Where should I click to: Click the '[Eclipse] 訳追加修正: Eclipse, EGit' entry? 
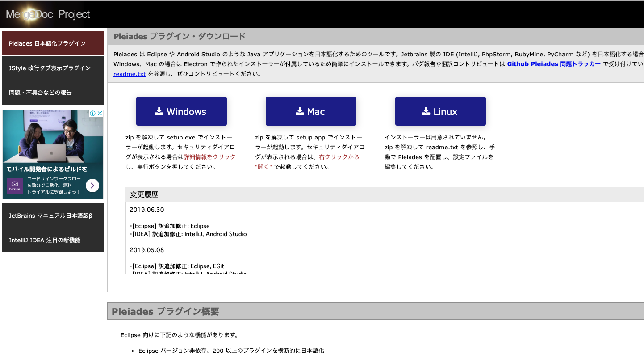177,266
